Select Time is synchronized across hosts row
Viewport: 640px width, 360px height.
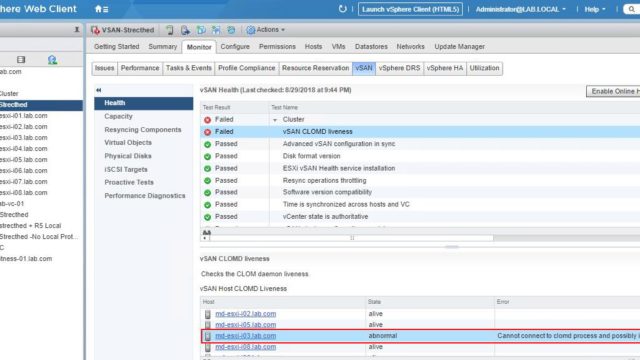pos(420,204)
